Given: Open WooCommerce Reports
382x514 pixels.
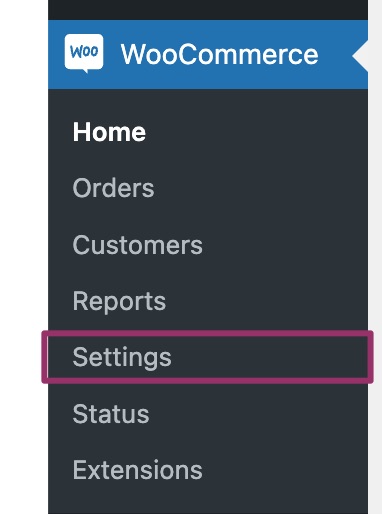Looking at the screenshot, I should 119,301.
